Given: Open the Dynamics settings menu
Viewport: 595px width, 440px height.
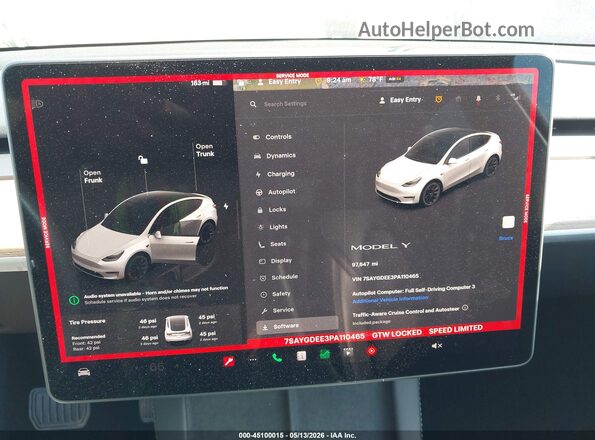Looking at the screenshot, I should 274,156.
